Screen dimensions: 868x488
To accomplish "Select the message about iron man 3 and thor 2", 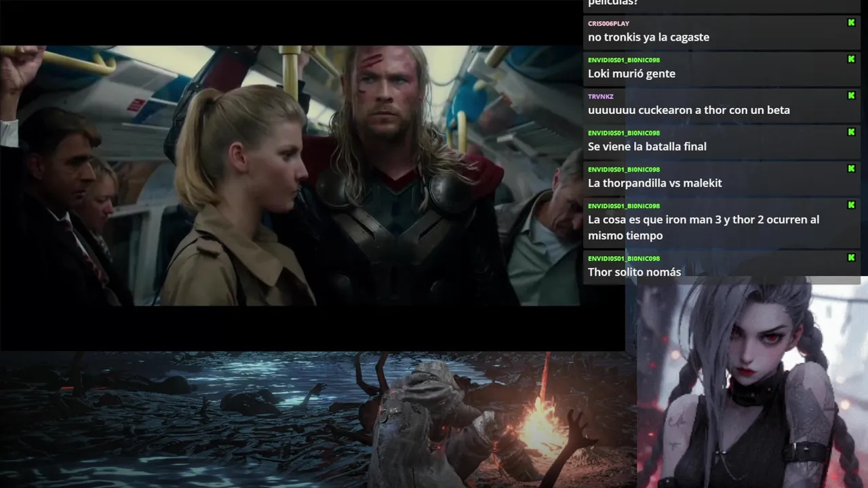I will pos(703,228).
